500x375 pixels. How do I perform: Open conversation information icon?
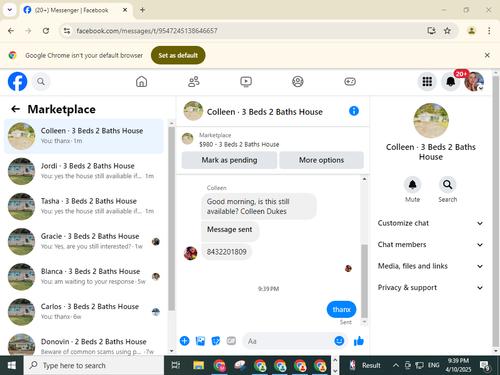[354, 111]
